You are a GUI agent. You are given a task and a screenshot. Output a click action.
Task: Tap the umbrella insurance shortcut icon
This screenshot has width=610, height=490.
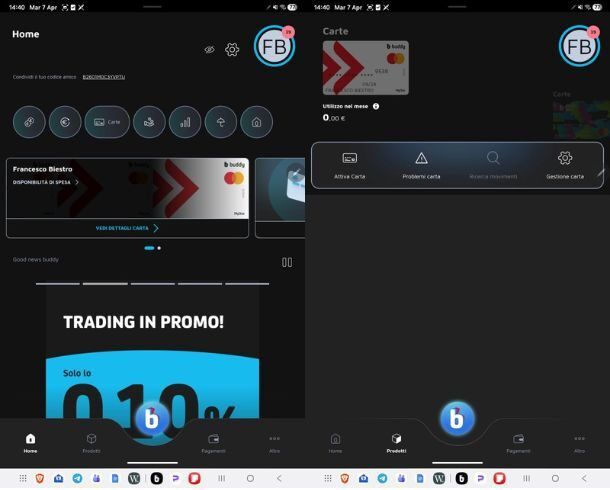(220, 122)
